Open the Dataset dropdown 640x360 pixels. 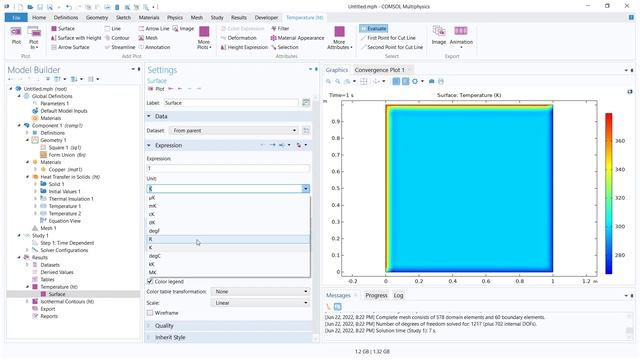pyautogui.click(x=233, y=131)
